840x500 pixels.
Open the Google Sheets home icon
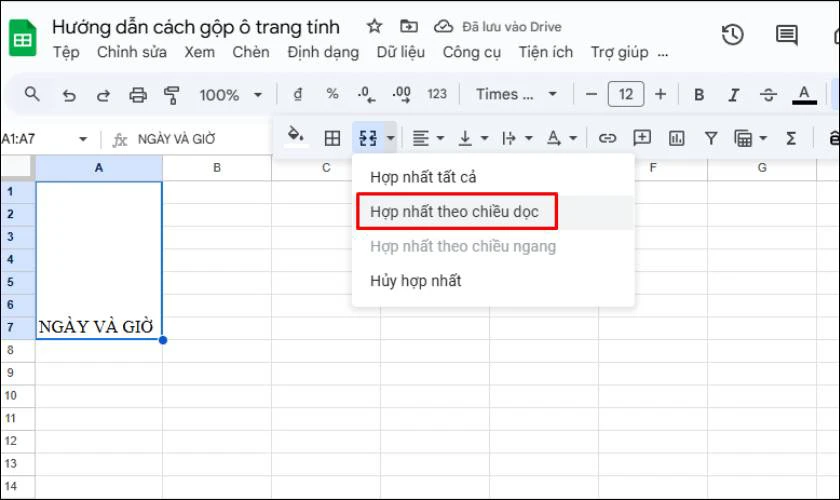pos(22,38)
